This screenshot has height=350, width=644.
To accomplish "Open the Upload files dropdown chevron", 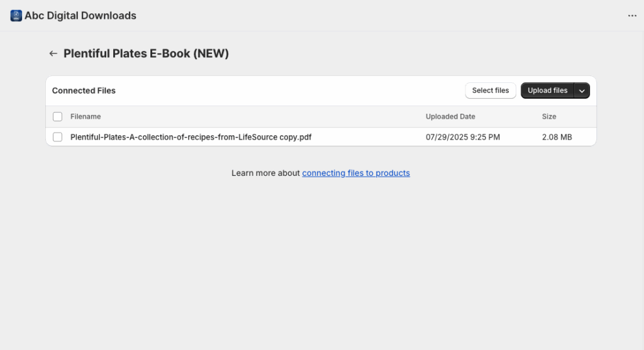I will [582, 90].
